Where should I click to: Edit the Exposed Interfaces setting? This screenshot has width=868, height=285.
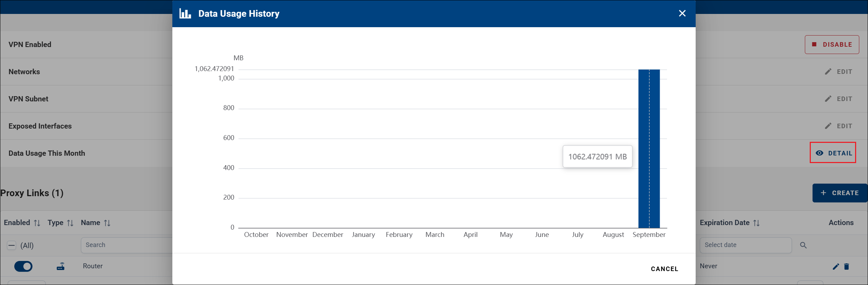point(838,126)
